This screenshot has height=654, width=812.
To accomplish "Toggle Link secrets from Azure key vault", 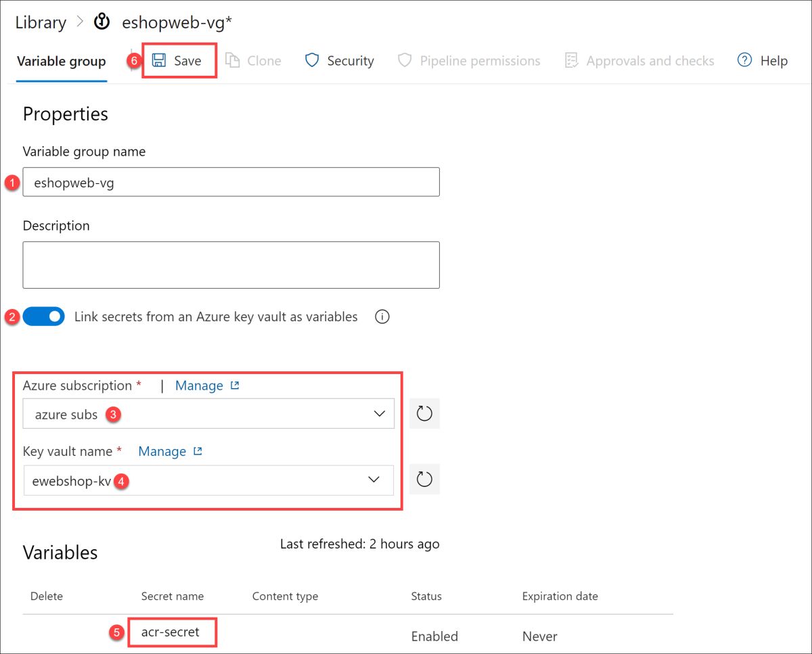I will pos(43,317).
